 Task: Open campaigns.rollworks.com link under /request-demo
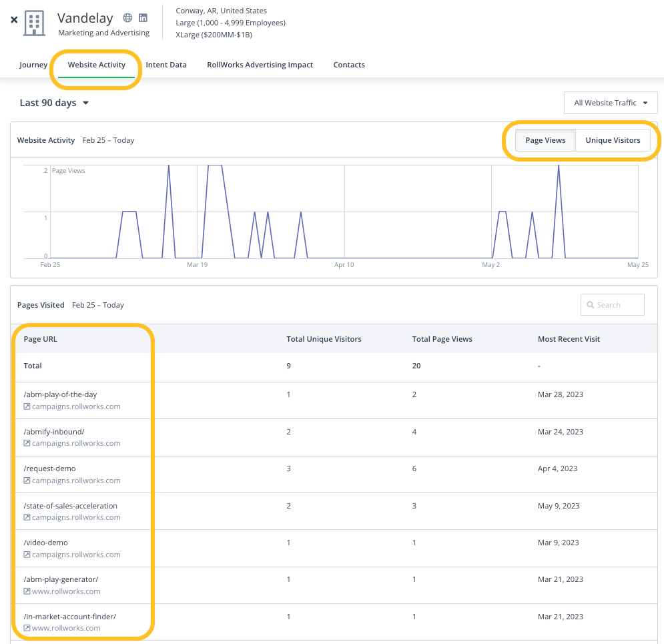76,480
